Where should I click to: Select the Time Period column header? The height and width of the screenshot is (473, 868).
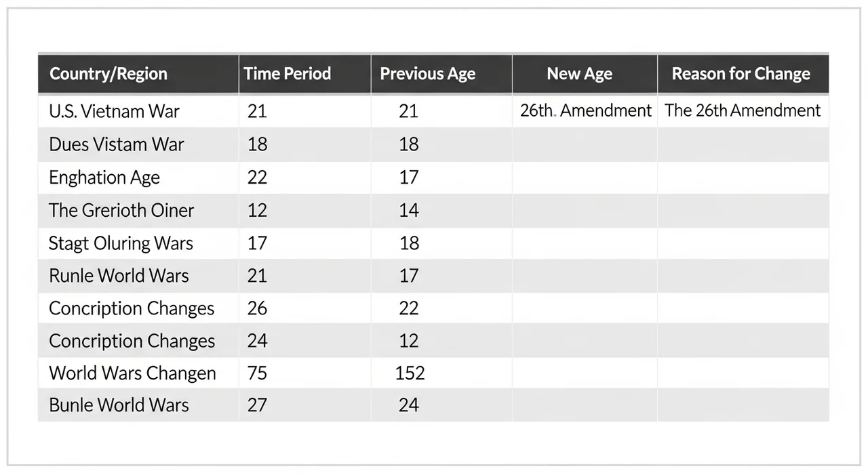288,74
